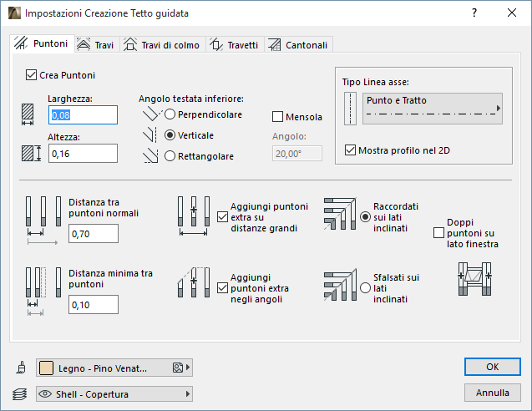Enable the Mensola checkbox
This screenshot has width=532, height=411.
pos(279,117)
